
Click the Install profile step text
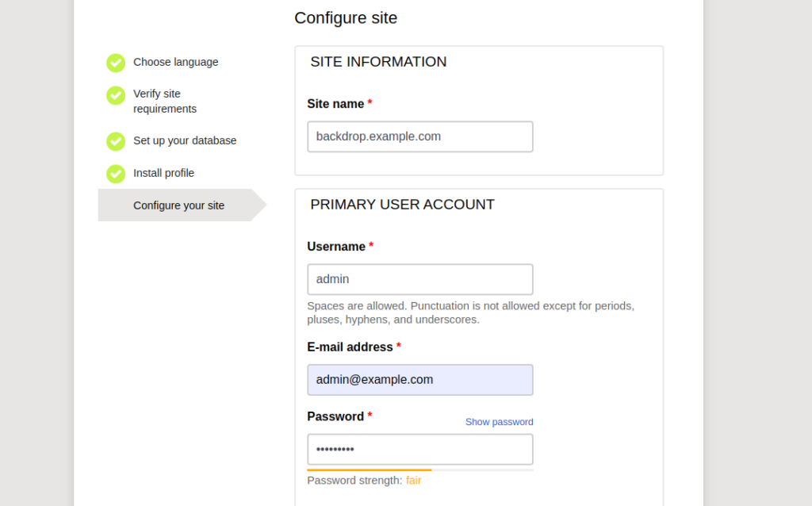coord(163,173)
